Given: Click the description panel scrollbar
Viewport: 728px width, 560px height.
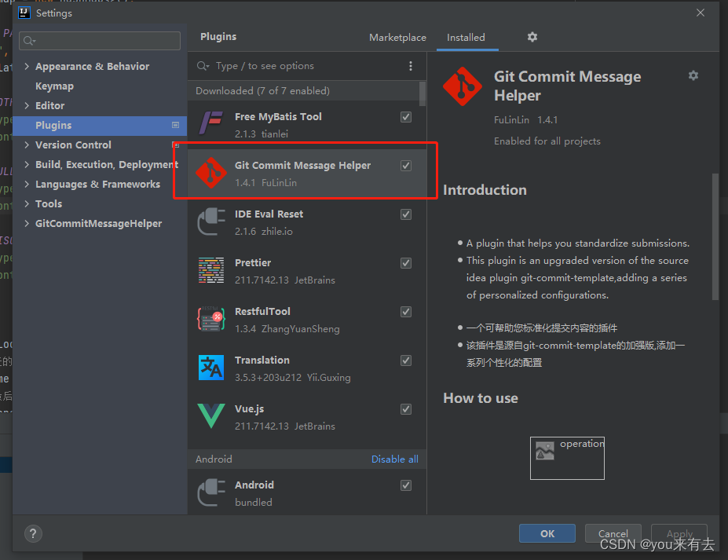Looking at the screenshot, I should tap(715, 237).
